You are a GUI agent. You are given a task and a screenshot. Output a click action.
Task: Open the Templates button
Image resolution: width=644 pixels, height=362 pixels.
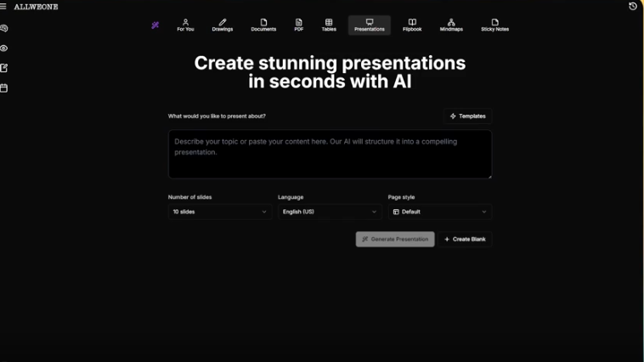468,116
